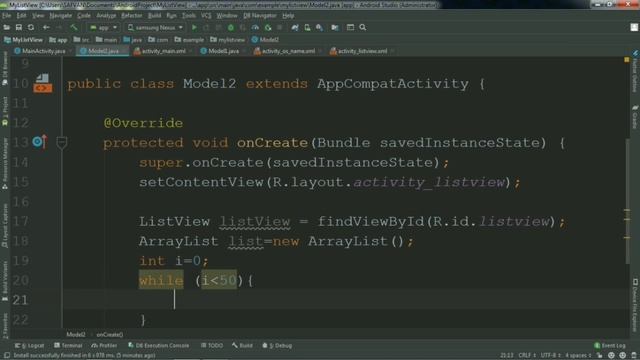Click the yellow inspection indicator at editor top-right
Image resolution: width=640 pixels, height=360 pixels.
pyautogui.click(x=627, y=60)
